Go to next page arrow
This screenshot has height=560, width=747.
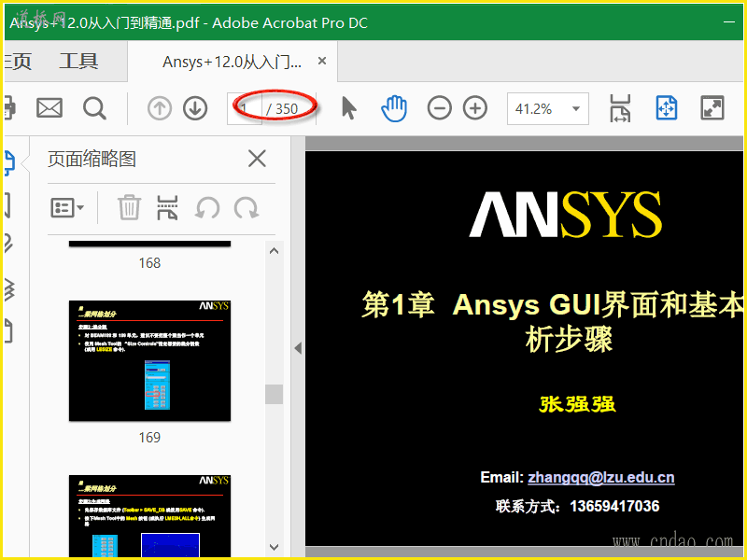[x=195, y=108]
